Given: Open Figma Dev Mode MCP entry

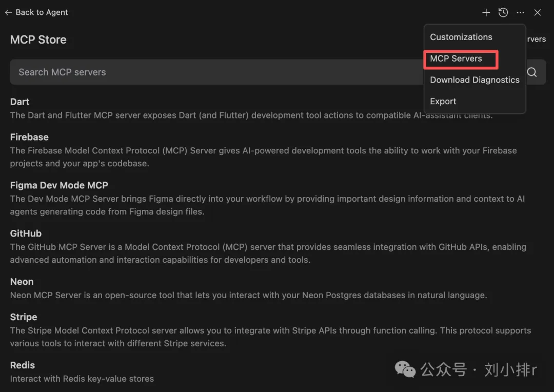Looking at the screenshot, I should (59, 185).
